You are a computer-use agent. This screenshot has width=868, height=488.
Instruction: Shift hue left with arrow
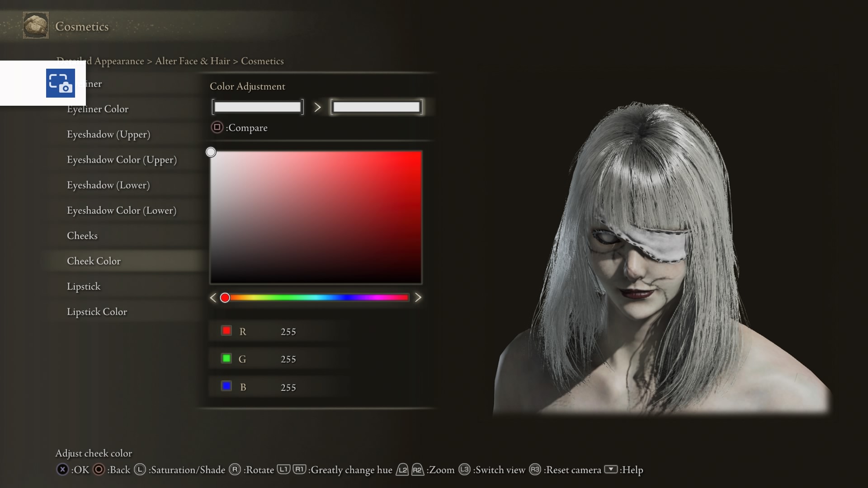pyautogui.click(x=213, y=297)
